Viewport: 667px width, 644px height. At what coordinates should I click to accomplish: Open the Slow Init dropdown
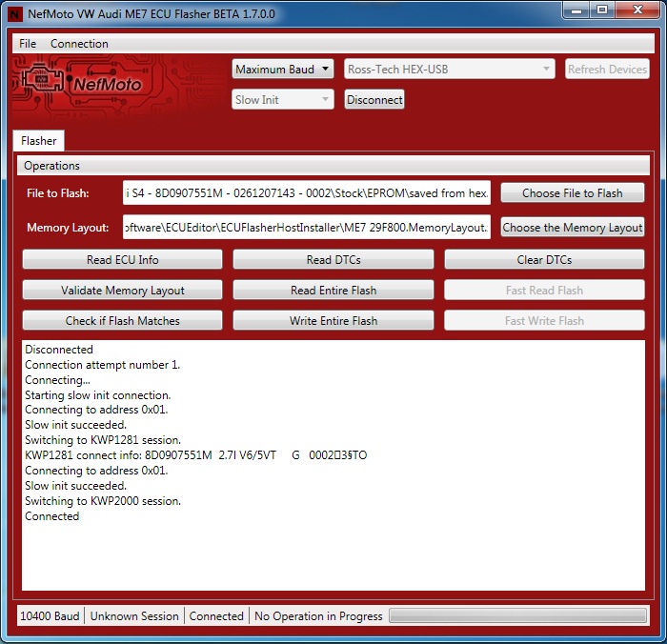(x=282, y=100)
